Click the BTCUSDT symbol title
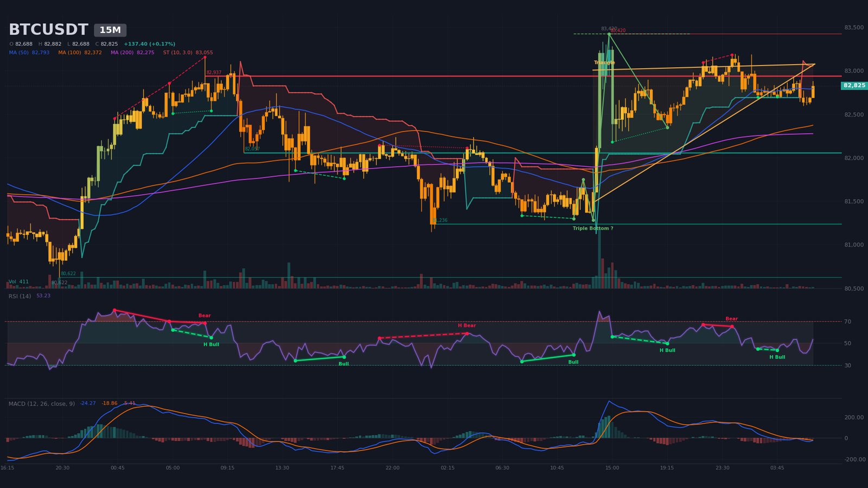The image size is (868, 488). (48, 30)
